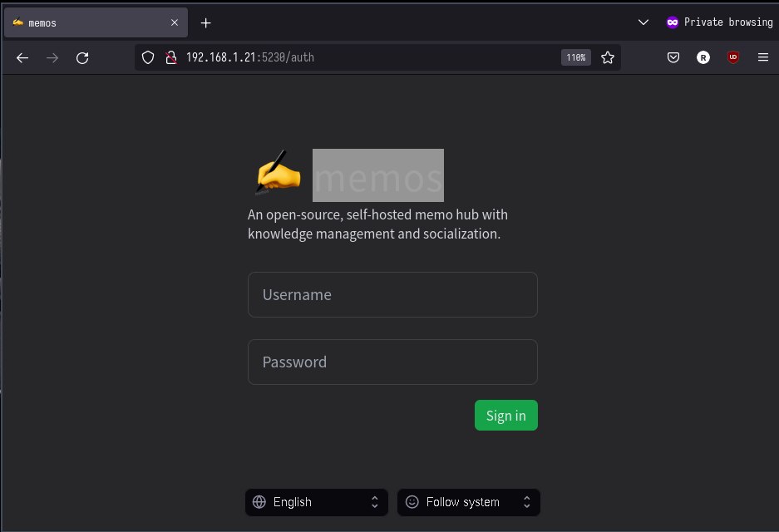779x532 pixels.
Task: Open the Follow system theme dropdown
Action: click(469, 502)
